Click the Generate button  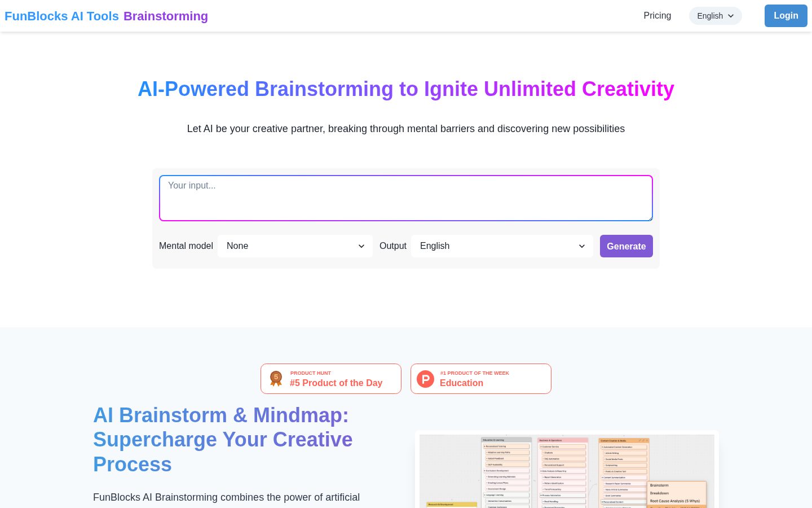pos(626,246)
